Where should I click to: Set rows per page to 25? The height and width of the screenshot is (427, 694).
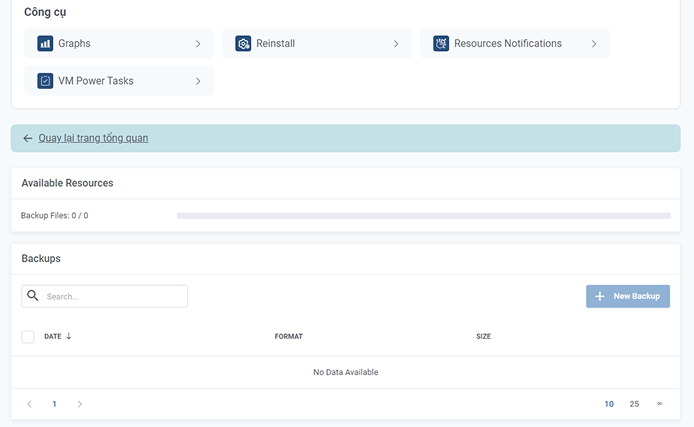coord(634,404)
